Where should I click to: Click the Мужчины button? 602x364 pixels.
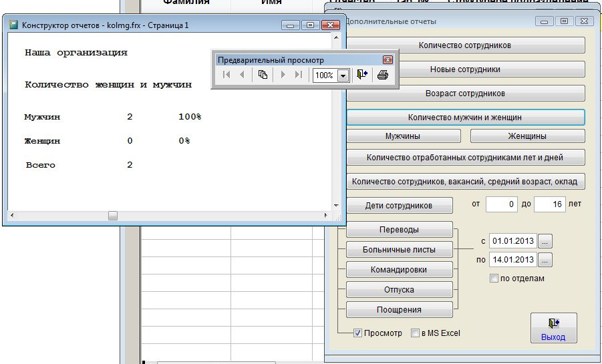(x=403, y=136)
